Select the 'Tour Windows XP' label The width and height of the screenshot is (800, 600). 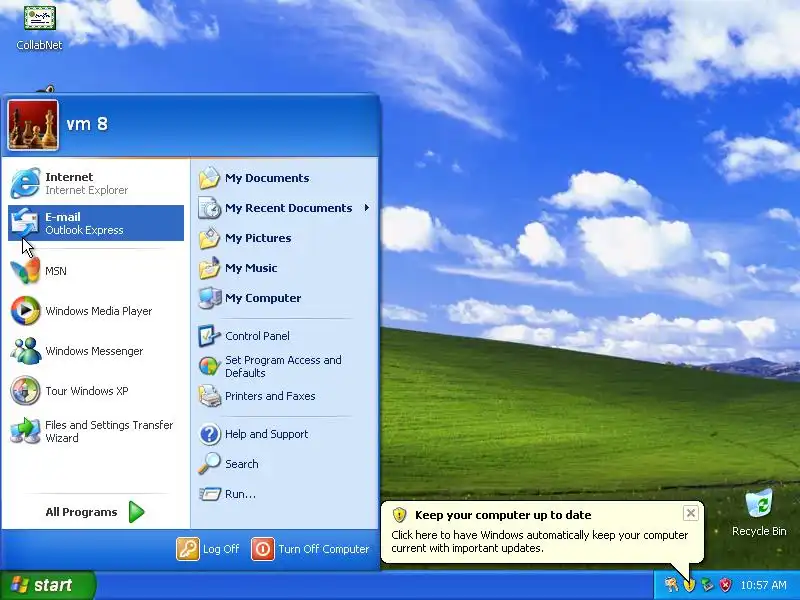point(87,391)
